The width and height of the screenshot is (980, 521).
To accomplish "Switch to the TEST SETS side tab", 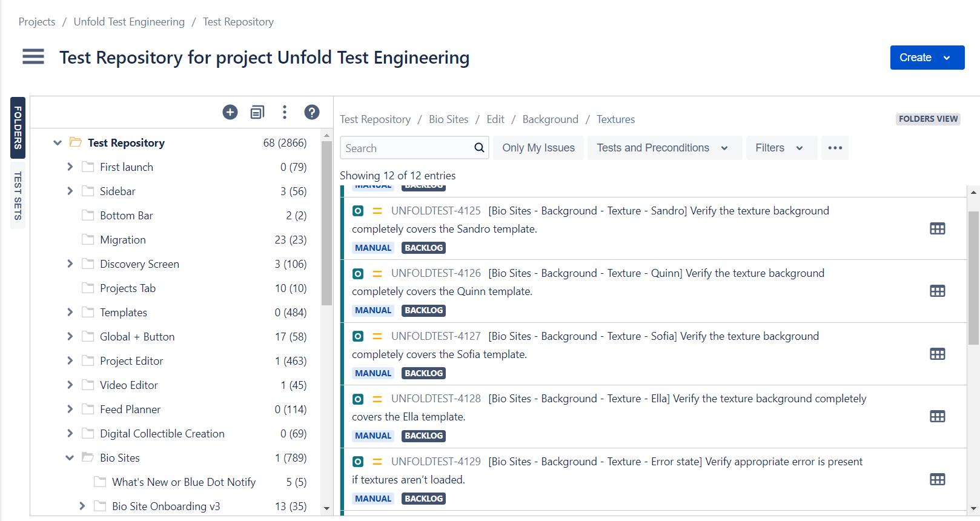I will tap(18, 196).
